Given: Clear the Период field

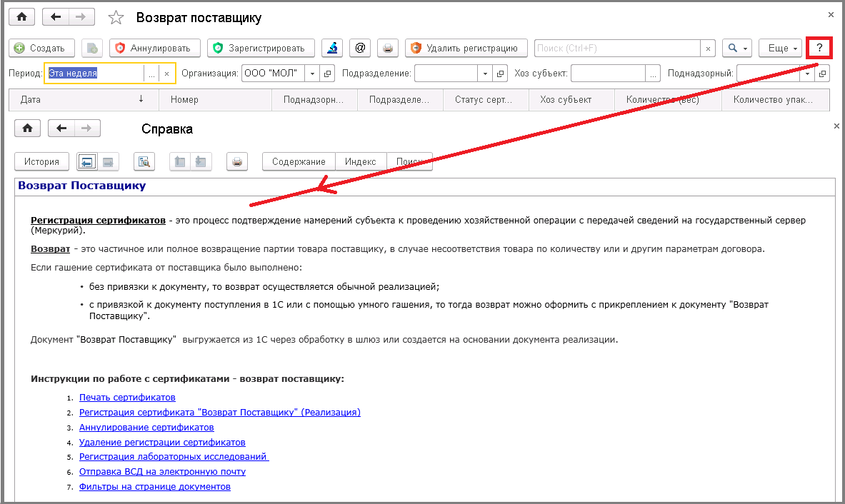Looking at the screenshot, I should point(167,74).
